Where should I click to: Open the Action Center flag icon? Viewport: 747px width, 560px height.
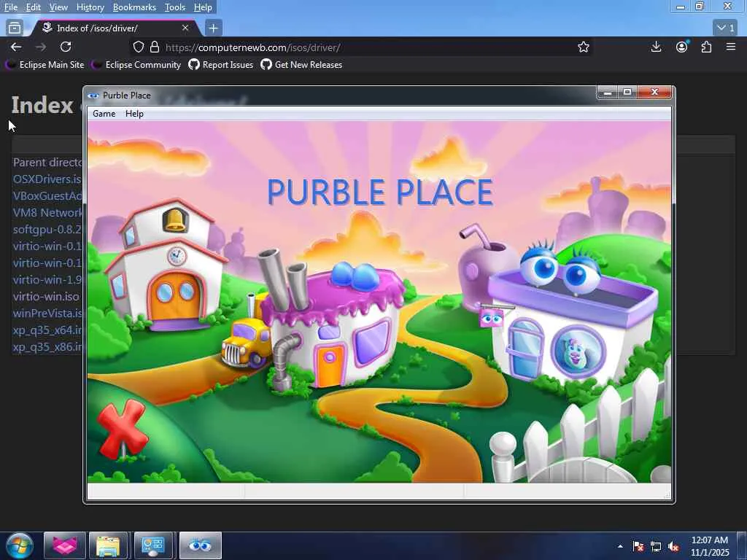tap(638, 546)
